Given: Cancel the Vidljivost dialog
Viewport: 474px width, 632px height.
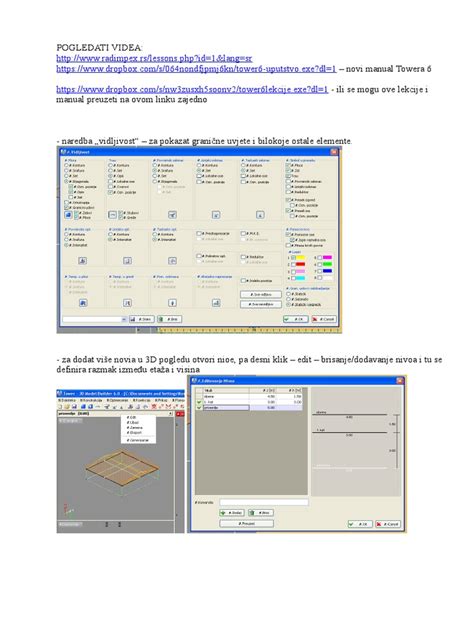Looking at the screenshot, I should pyautogui.click(x=324, y=319).
